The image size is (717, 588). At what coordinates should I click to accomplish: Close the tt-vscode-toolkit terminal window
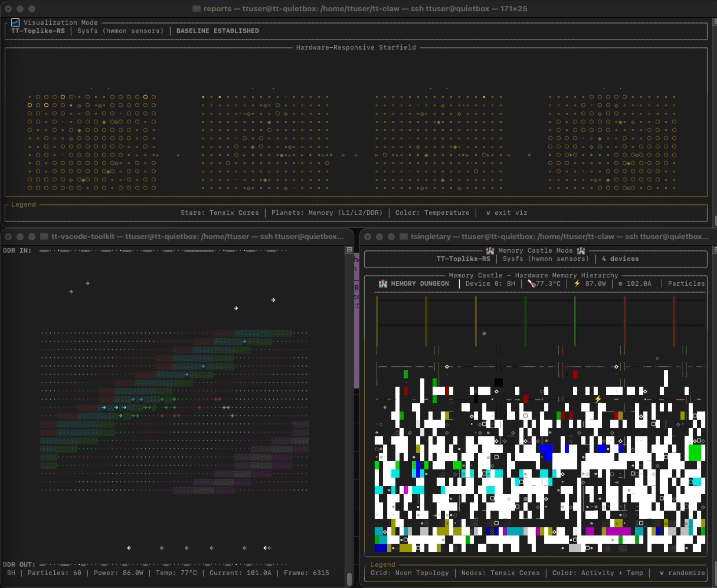[8, 236]
